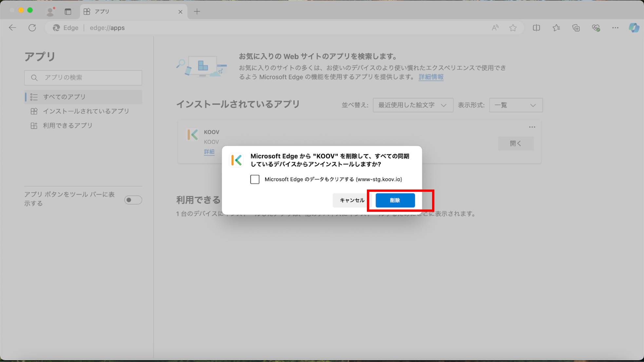Click the アプリの検索 search field
Viewport: 644px width, 362px height.
[x=83, y=78]
